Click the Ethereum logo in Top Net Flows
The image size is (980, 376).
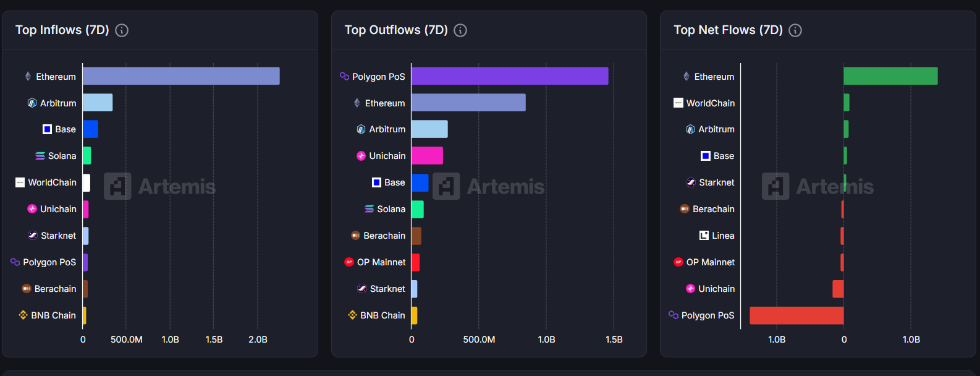[686, 76]
